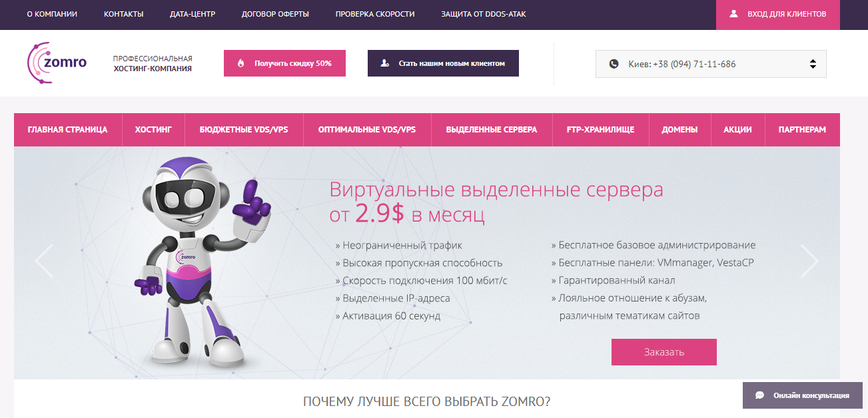
Task: Click the flame icon on discount button
Action: tap(241, 64)
